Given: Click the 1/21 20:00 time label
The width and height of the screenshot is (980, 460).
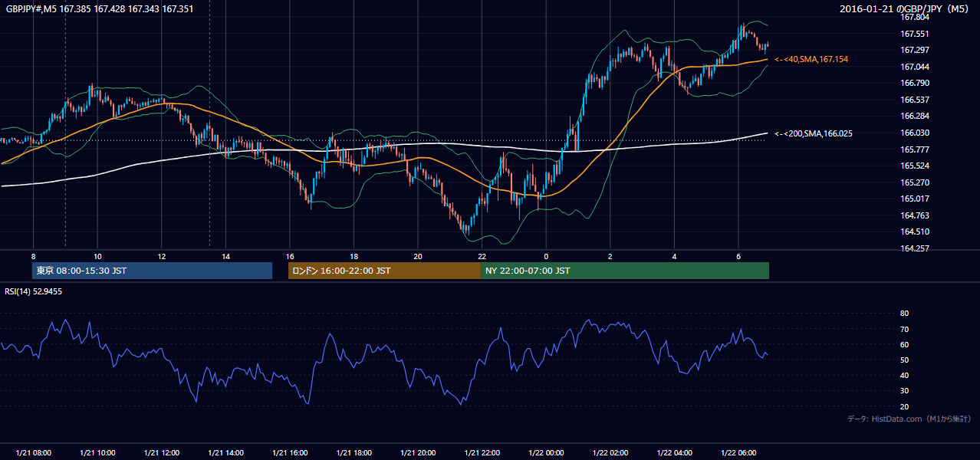Looking at the screenshot, I should [418, 453].
